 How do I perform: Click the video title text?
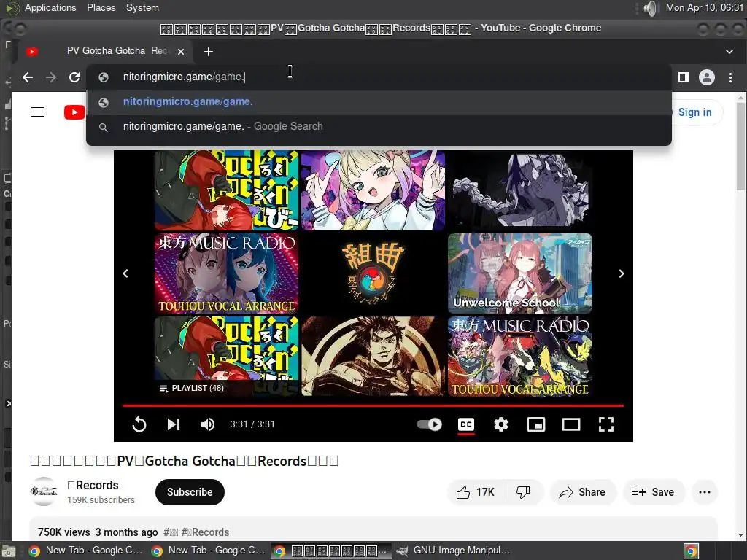tap(185, 461)
